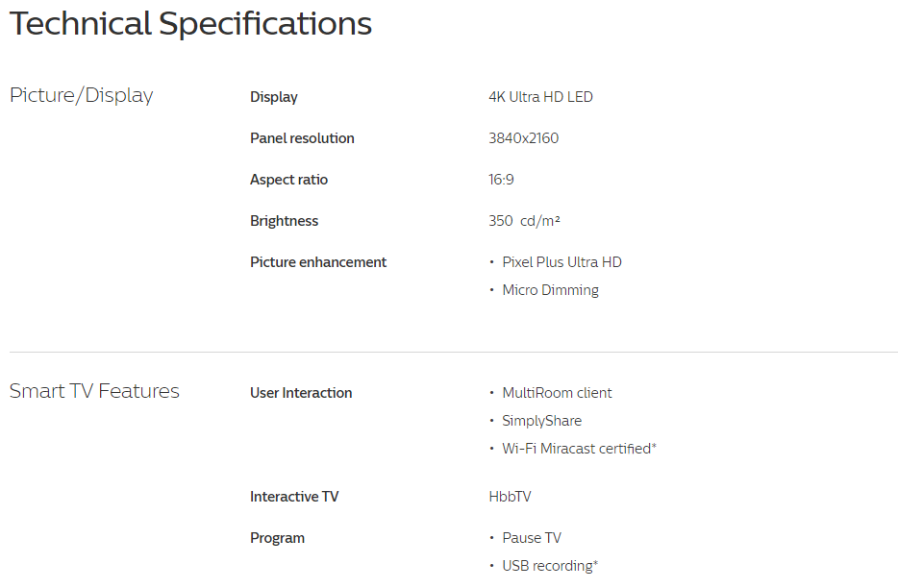Click the Brightness label
This screenshot has width=898, height=588.
(284, 221)
